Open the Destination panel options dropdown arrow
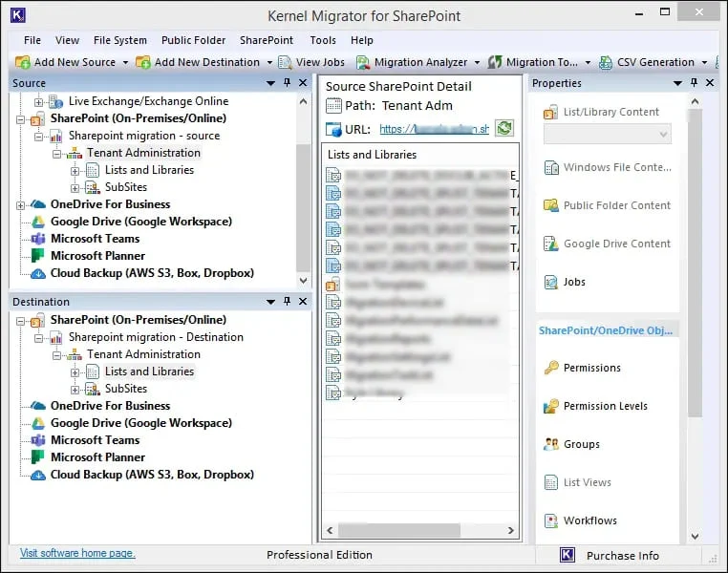The height and width of the screenshot is (573, 728). click(x=270, y=302)
